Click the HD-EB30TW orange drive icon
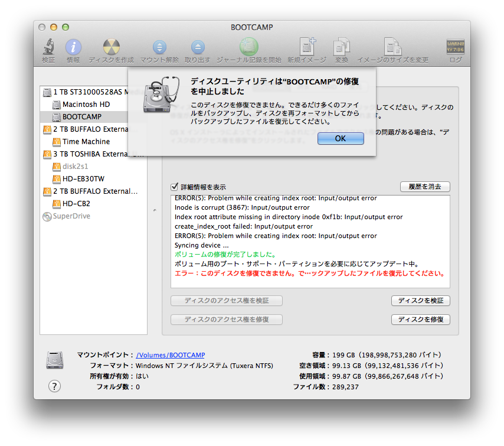Viewport: 504px width, 446px height. click(56, 179)
